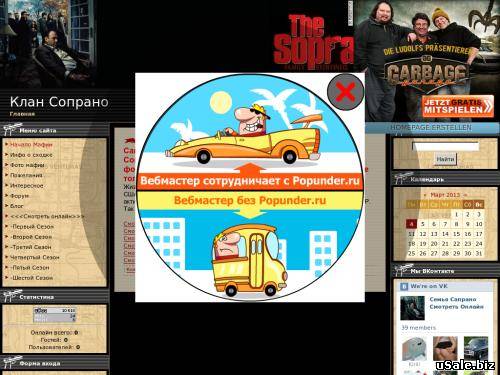Open the Первый Сезон link
The height and width of the screenshot is (375, 500).
(32, 227)
